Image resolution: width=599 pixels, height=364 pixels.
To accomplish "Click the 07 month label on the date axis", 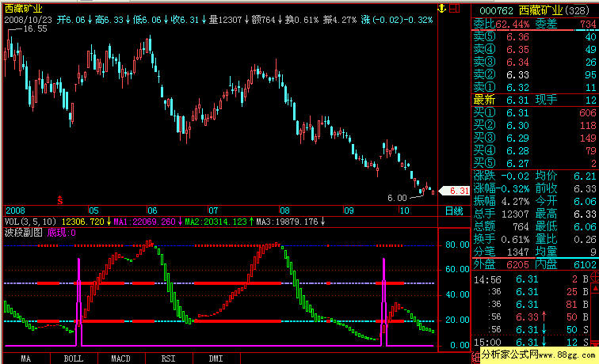I will pos(213,210).
